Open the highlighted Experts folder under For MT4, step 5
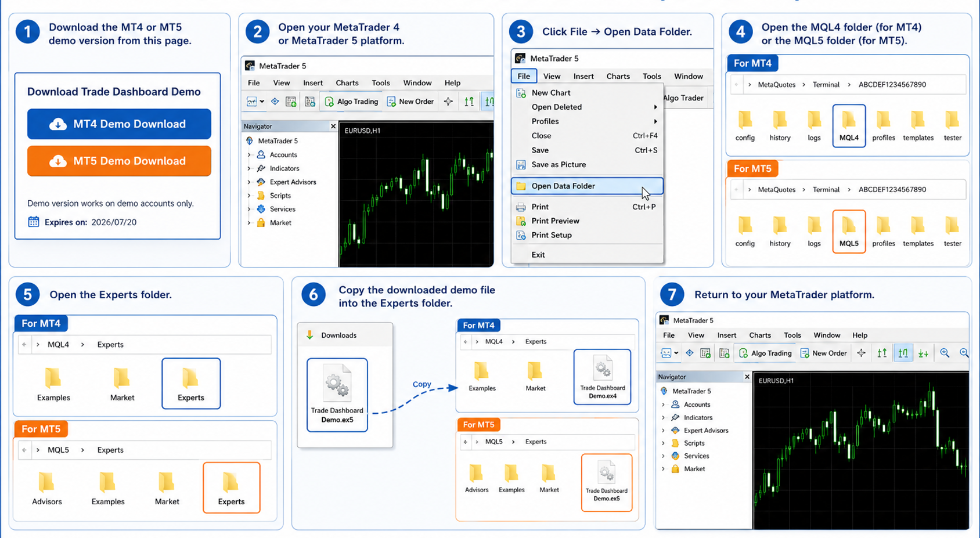The height and width of the screenshot is (538, 980). tap(191, 384)
